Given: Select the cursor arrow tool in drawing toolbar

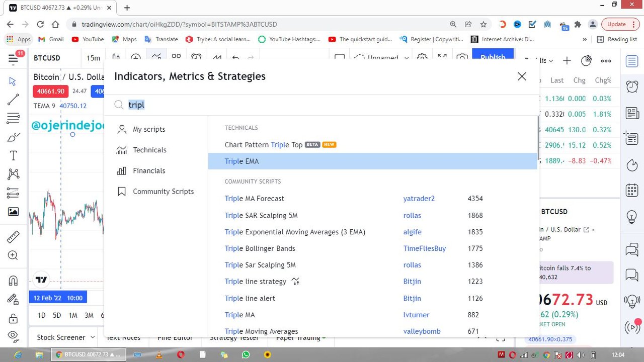Looking at the screenshot, I should (x=13, y=81).
